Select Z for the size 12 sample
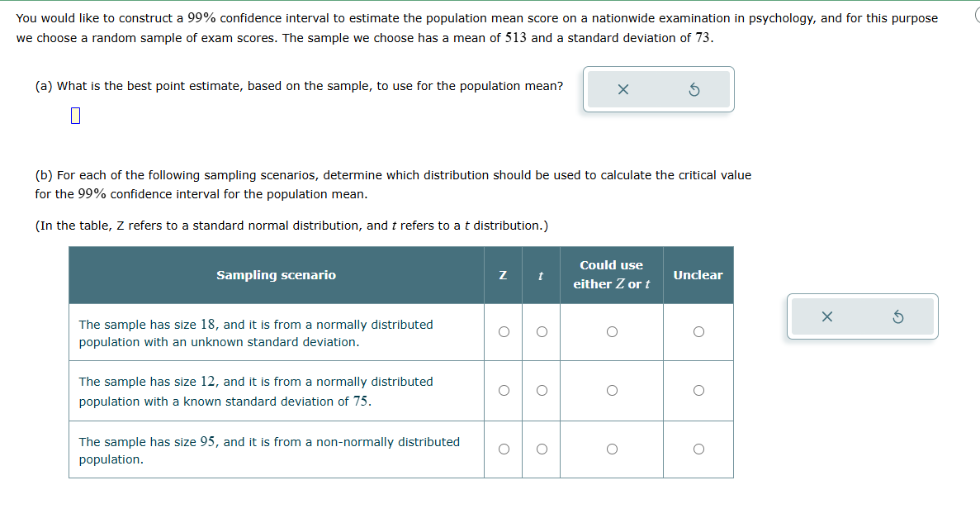This screenshot has height=523, width=980. point(504,390)
